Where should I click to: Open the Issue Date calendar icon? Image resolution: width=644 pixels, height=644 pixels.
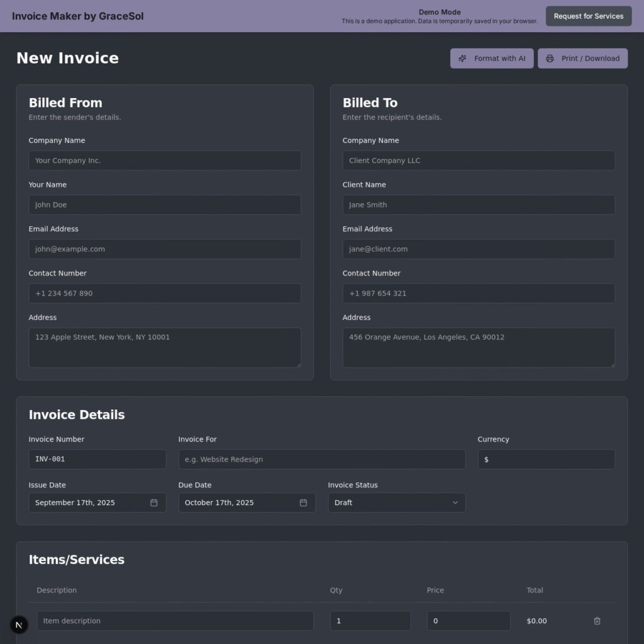(x=153, y=502)
